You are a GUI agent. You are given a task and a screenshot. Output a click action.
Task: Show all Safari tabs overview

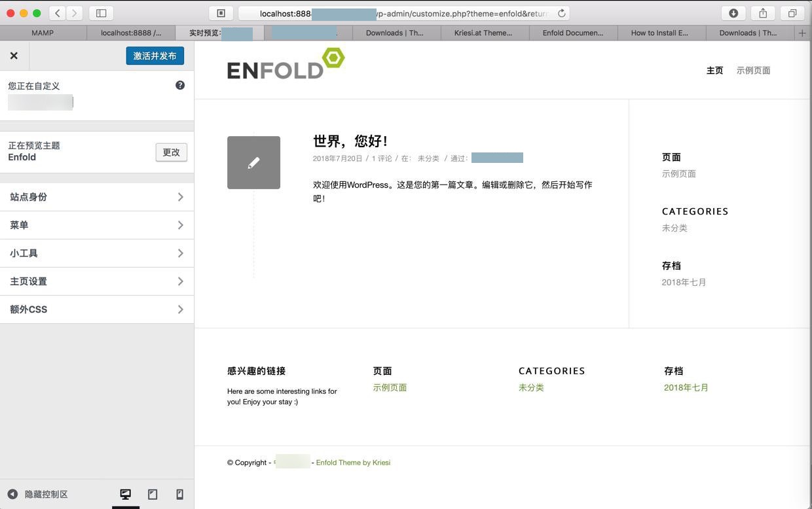coord(792,13)
